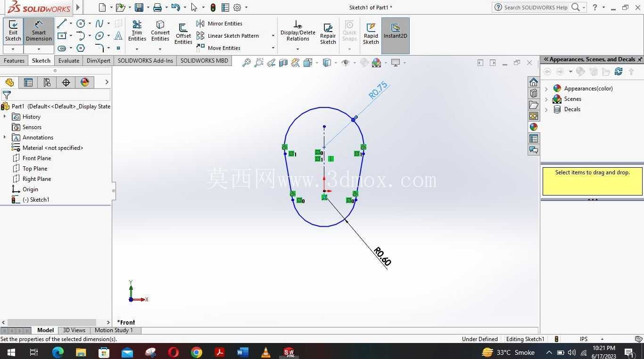
Task: Switch to the Evaluate tab
Action: pyautogui.click(x=69, y=61)
